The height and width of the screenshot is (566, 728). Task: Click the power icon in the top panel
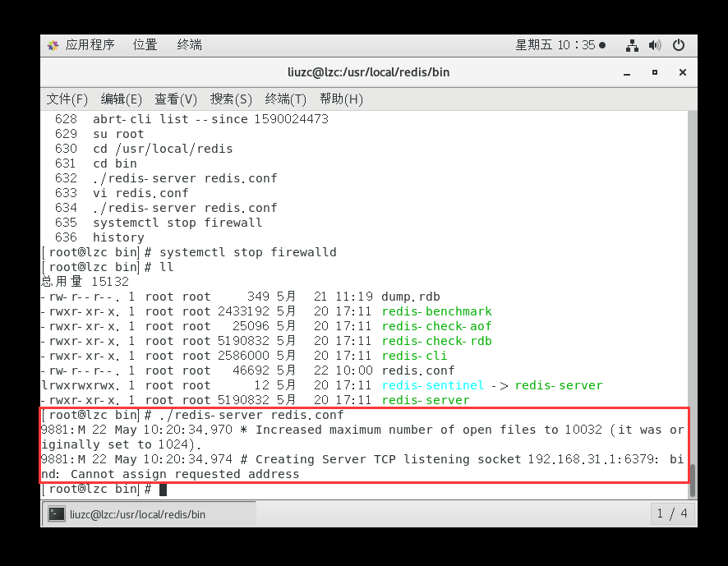679,45
